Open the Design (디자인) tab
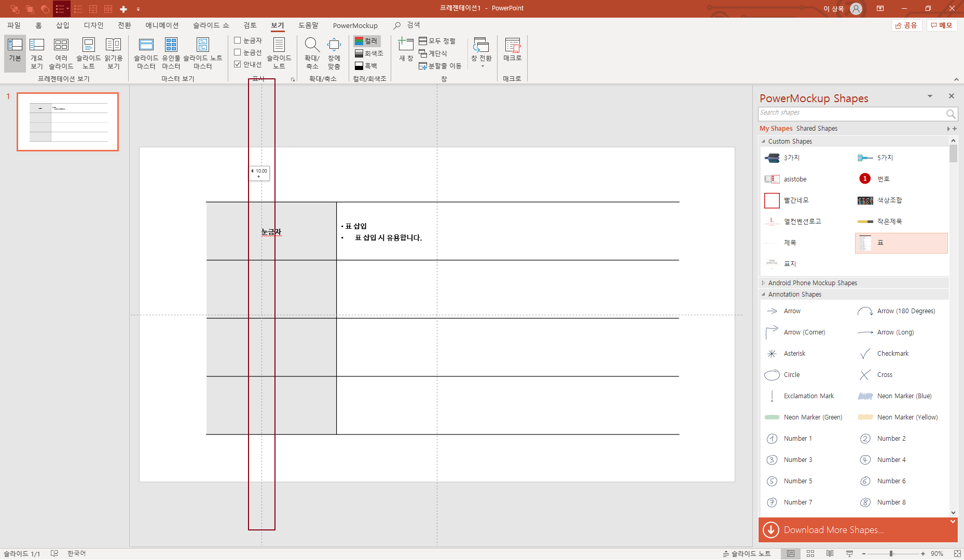Screen dimensions: 964x560 point(94,25)
